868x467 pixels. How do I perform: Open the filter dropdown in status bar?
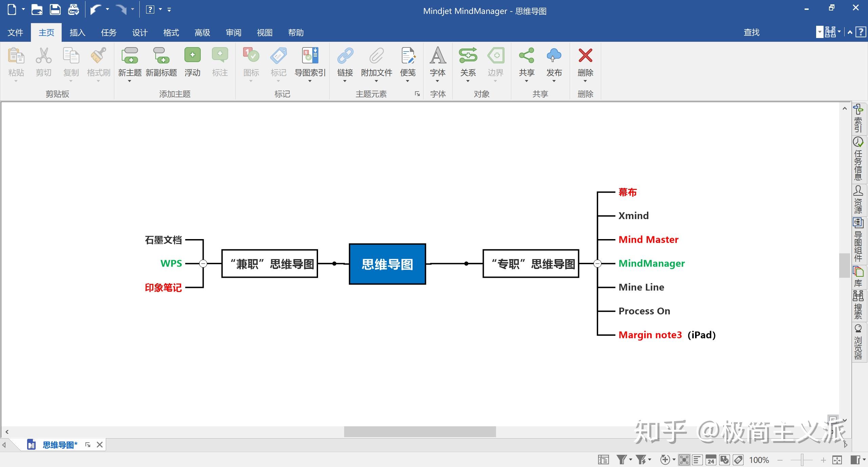[631, 460]
